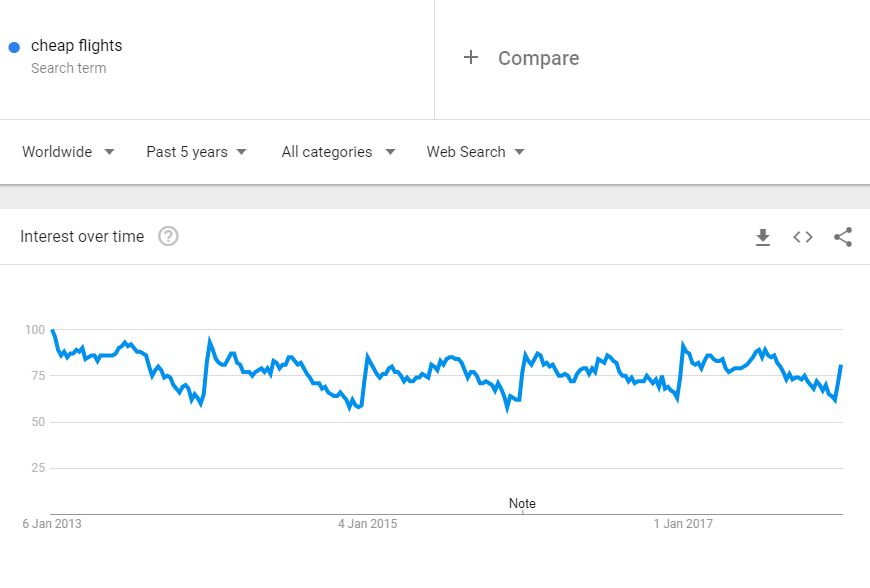
Task: Click the Search term subtitle
Action: pyautogui.click(x=68, y=68)
